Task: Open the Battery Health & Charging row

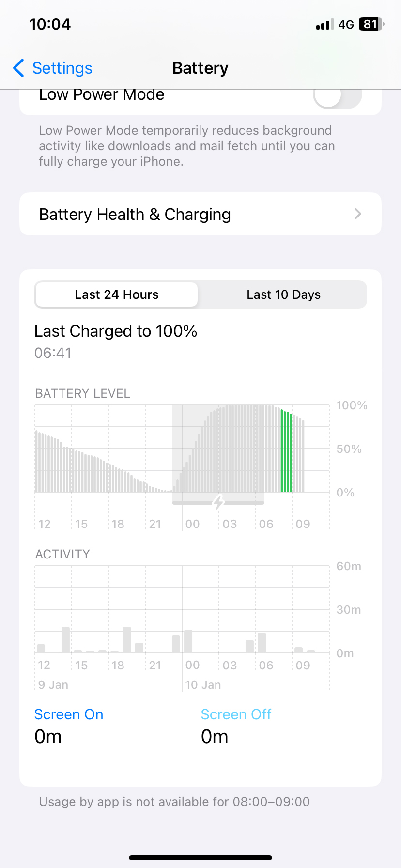Action: click(x=200, y=214)
